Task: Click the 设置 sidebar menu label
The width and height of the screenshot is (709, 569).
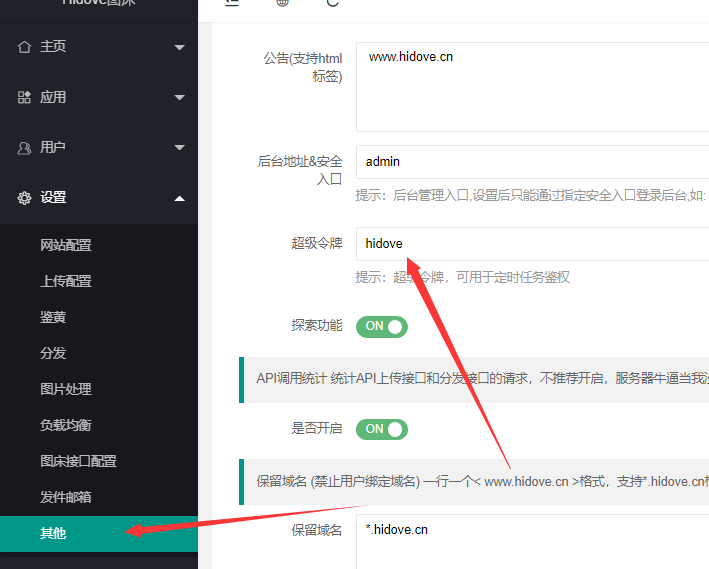Action: [x=53, y=198]
